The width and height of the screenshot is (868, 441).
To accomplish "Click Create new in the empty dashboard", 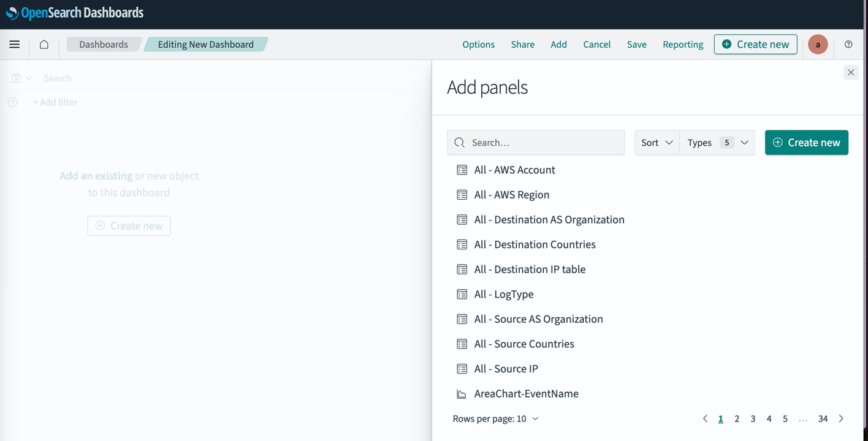I will 129,226.
